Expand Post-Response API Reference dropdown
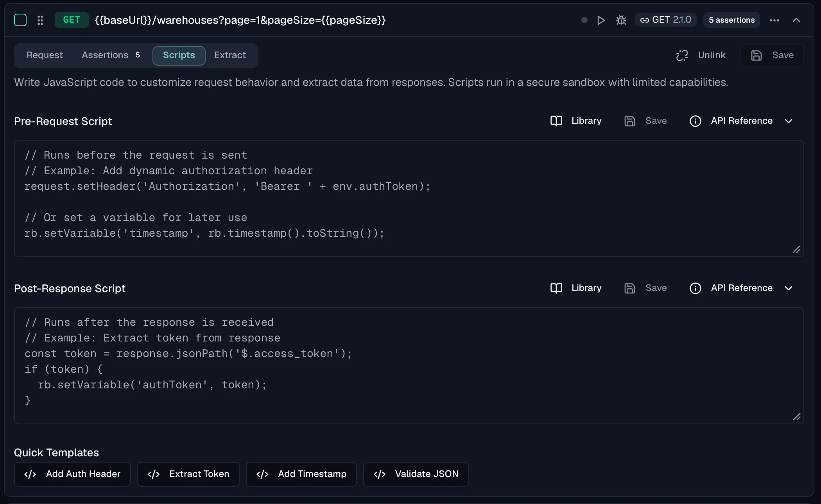This screenshot has width=821, height=504. point(742,288)
